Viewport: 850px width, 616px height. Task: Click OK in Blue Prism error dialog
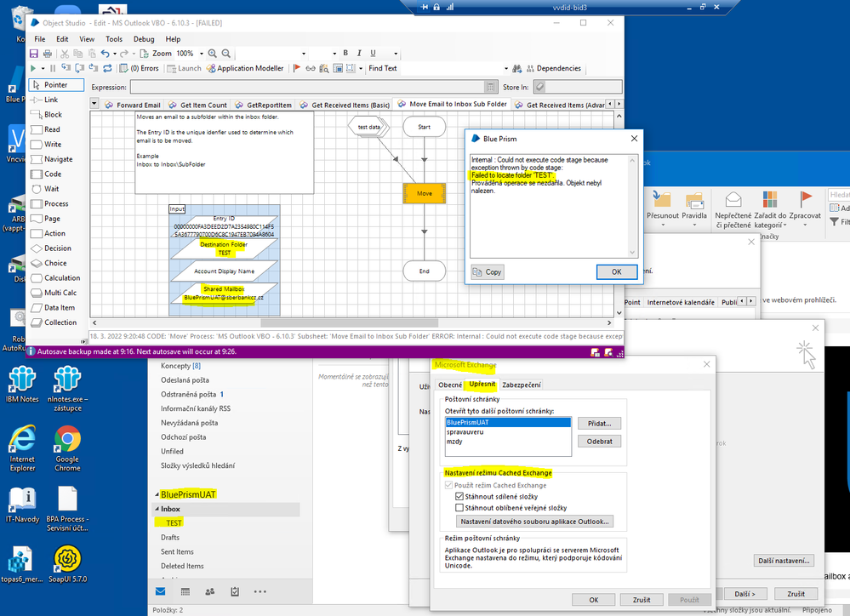[616, 272]
